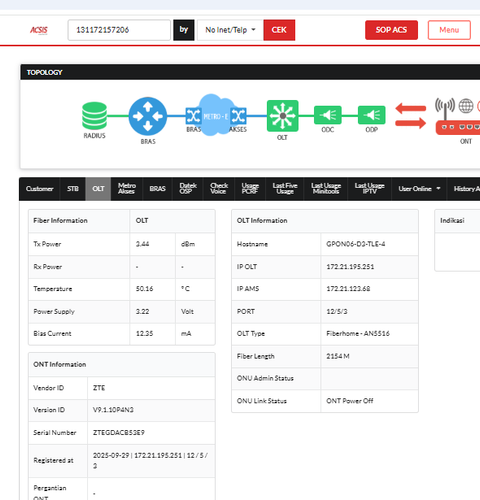Open the STB tab

[73, 189]
